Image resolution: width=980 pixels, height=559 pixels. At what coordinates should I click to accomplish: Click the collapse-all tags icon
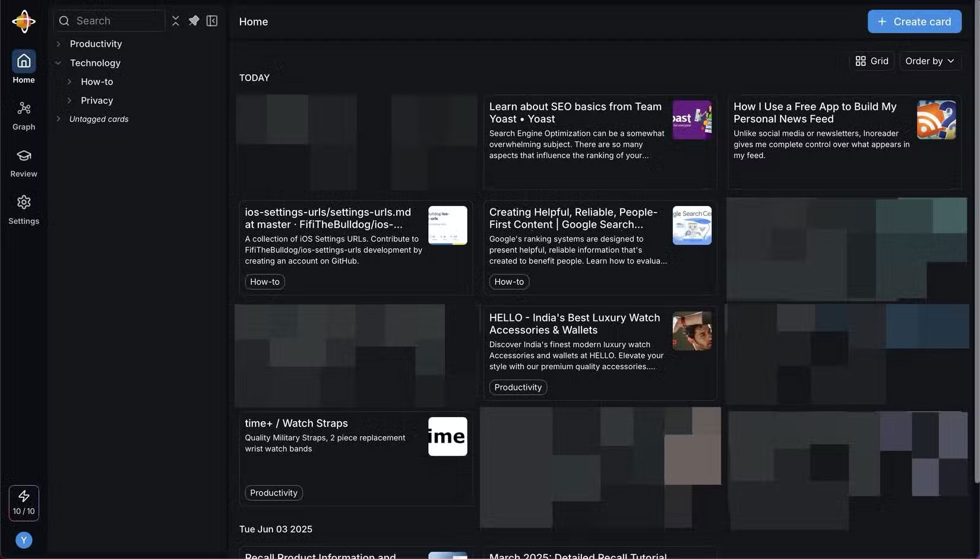click(175, 21)
